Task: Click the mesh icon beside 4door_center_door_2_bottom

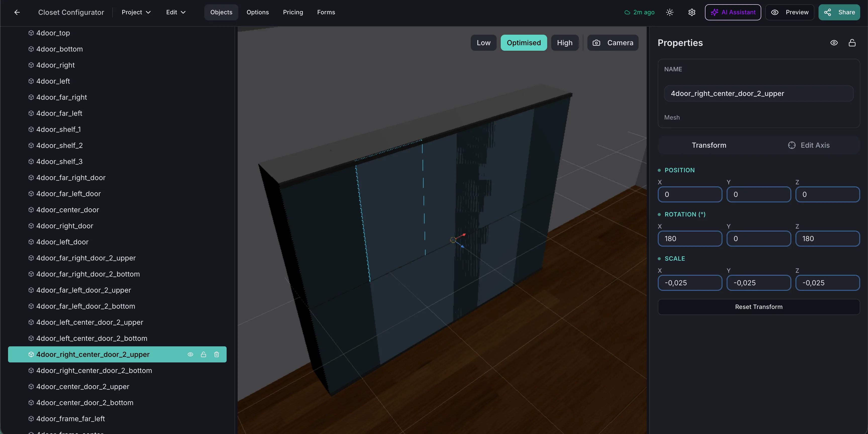Action: pyautogui.click(x=31, y=403)
